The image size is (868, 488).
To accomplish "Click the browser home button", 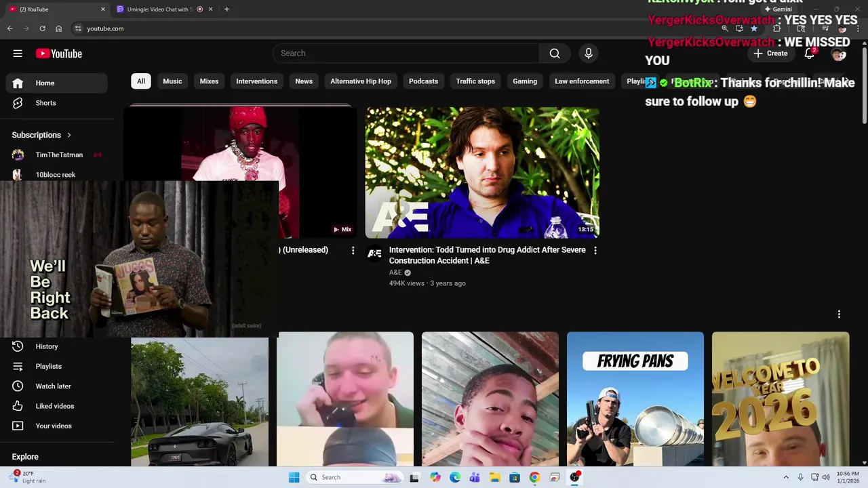I will [x=59, y=28].
